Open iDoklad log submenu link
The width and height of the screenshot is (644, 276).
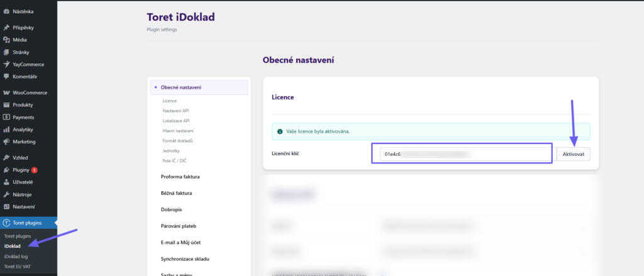[x=16, y=257]
